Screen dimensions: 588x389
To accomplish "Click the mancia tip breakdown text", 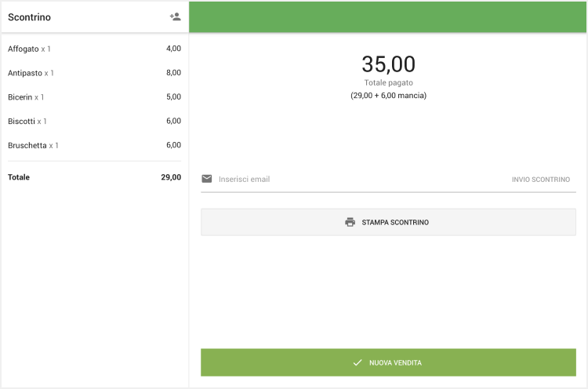I will pos(388,96).
